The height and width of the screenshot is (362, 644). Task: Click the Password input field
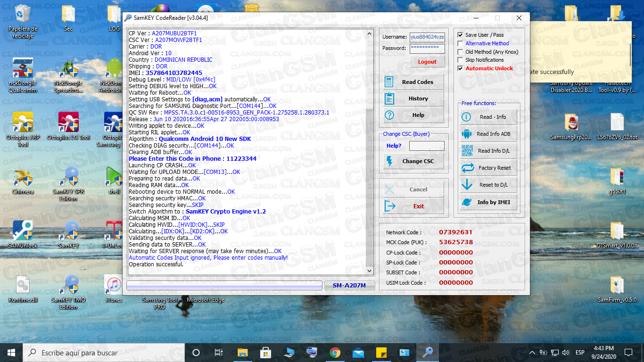427,49
